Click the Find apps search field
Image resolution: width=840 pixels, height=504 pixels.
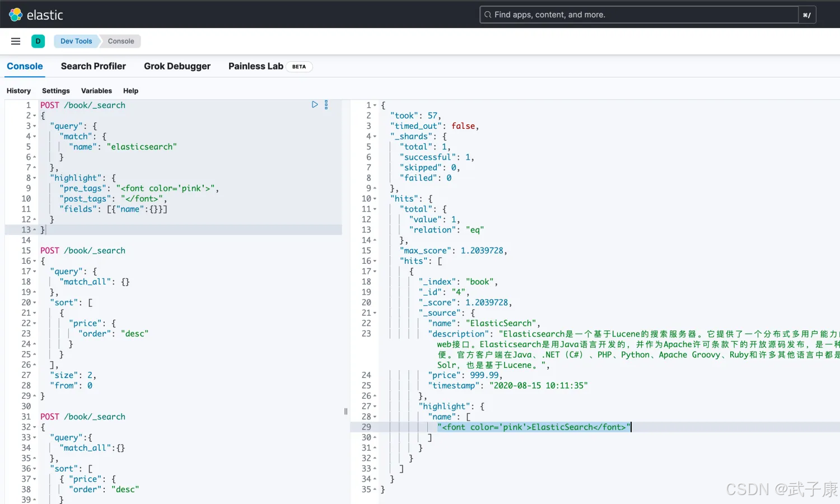[x=638, y=15]
